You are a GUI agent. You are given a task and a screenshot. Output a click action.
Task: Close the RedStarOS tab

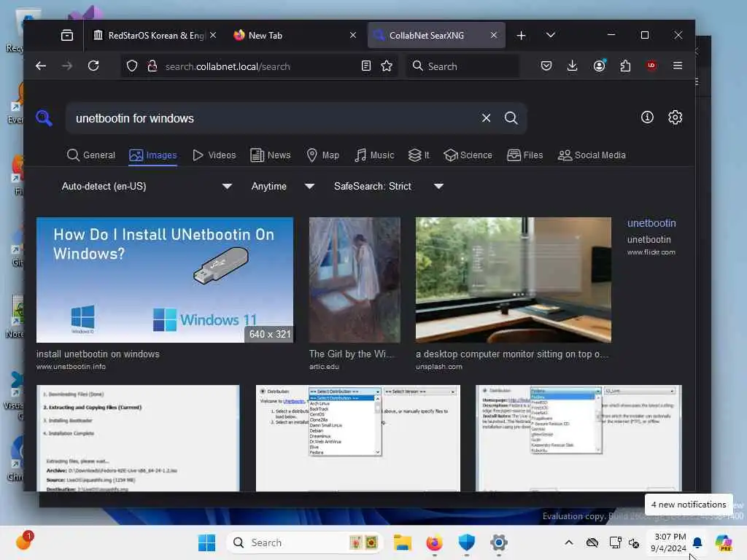tap(213, 35)
